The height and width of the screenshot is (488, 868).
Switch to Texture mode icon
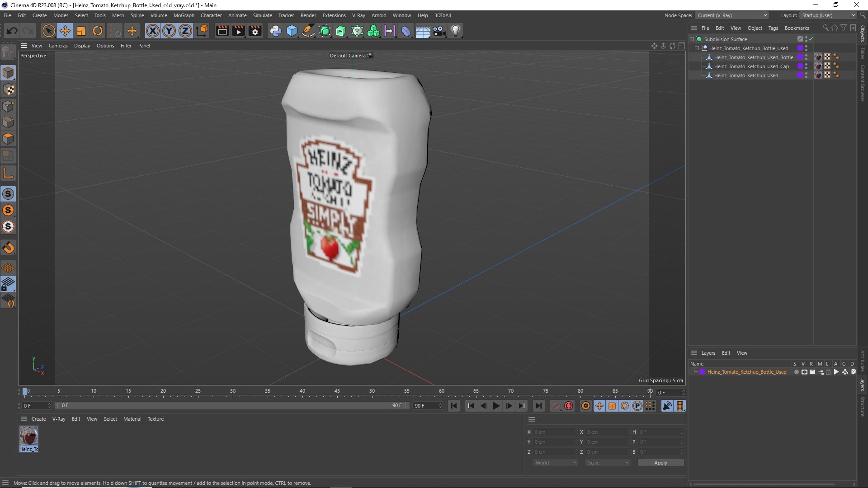pos(8,89)
